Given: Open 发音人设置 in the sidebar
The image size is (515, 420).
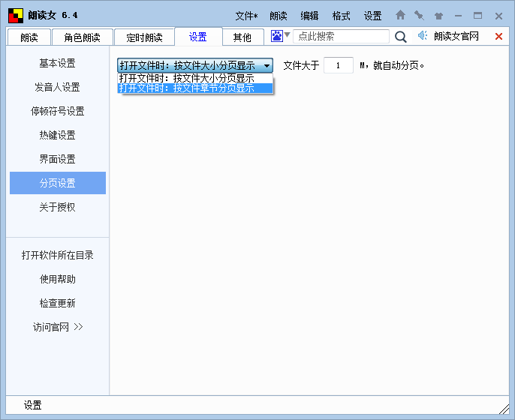Looking at the screenshot, I should click(x=58, y=87).
